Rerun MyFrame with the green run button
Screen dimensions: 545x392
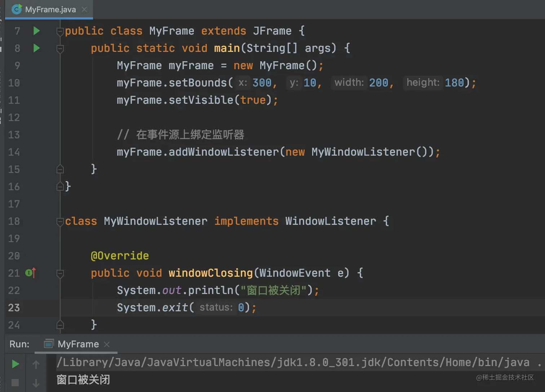tap(15, 364)
